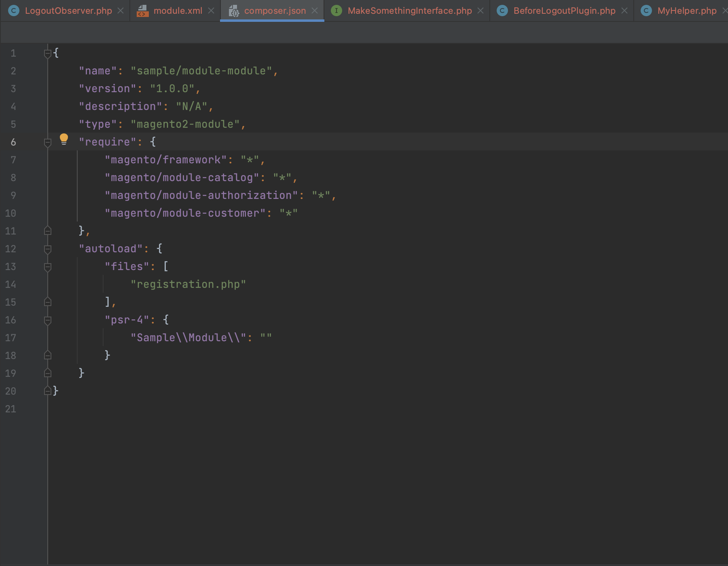Image resolution: width=728 pixels, height=566 pixels.
Task: Collapse the "files" array fold marker
Action: (x=48, y=267)
